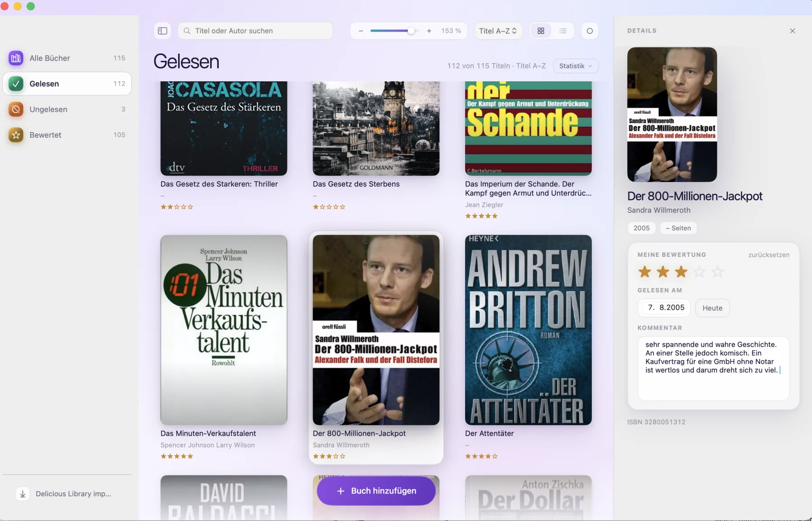The height and width of the screenshot is (521, 812).
Task: Click the 112 von 115 Titeln text
Action: point(479,66)
